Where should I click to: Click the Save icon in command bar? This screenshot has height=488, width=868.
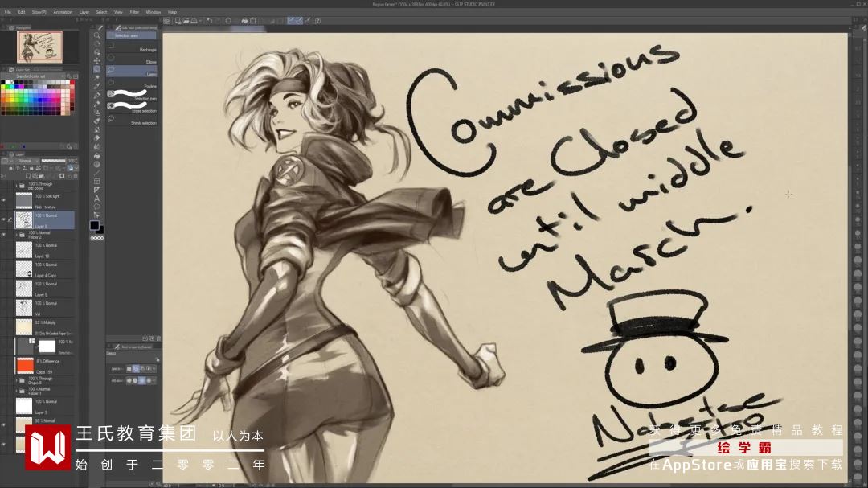(x=194, y=20)
